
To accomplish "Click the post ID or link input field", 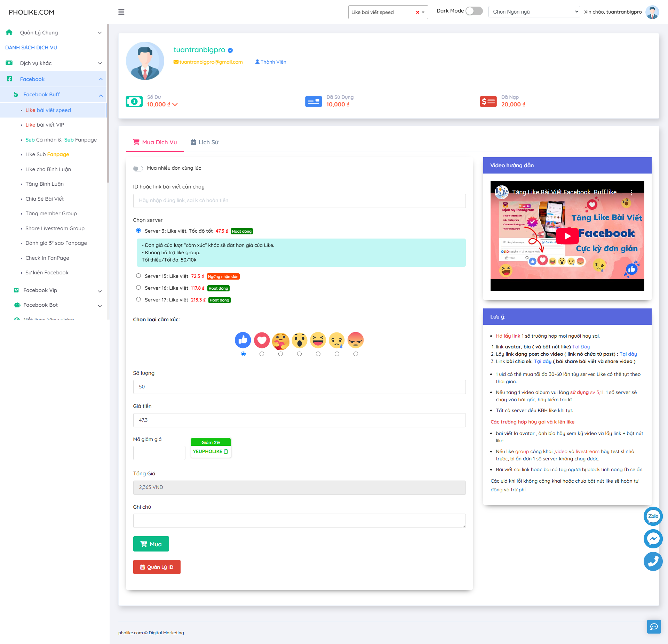I will [x=299, y=201].
